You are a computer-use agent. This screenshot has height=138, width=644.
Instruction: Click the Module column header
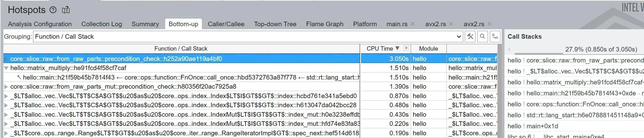[428, 48]
